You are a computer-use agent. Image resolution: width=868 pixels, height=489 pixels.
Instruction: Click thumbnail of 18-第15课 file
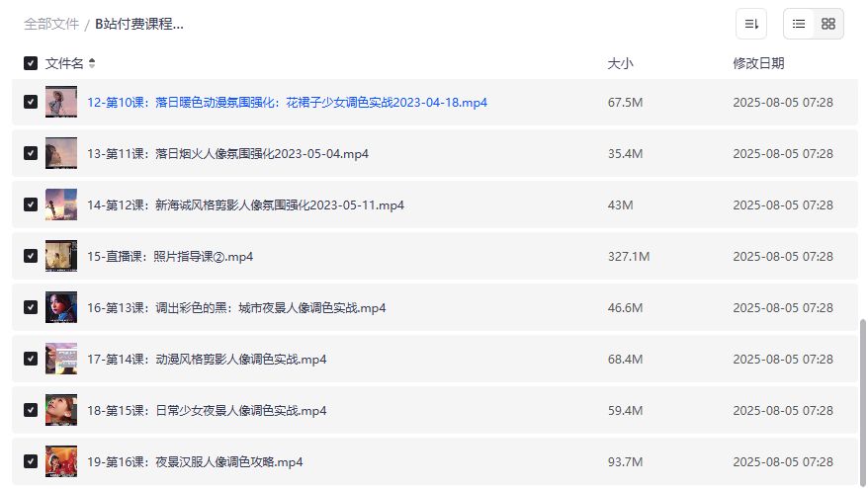click(61, 410)
